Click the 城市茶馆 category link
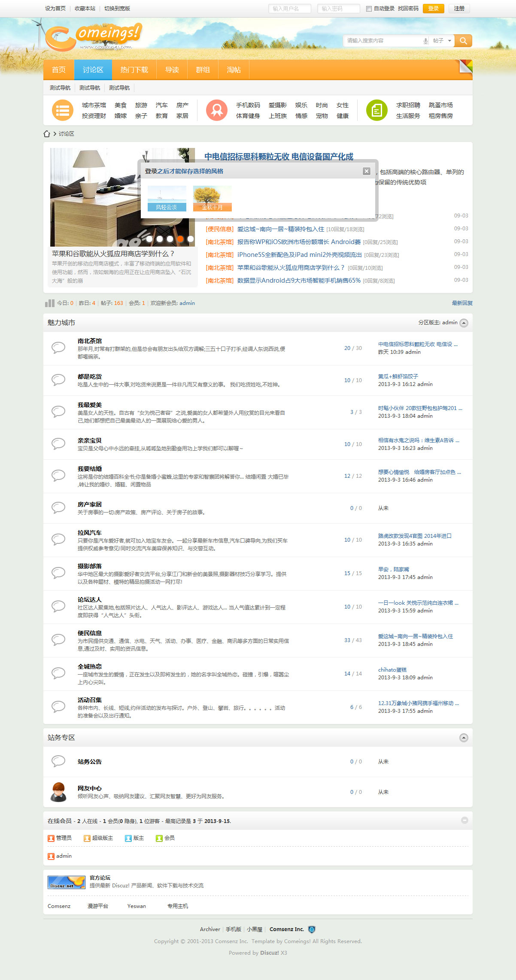This screenshot has width=516, height=980. (94, 105)
